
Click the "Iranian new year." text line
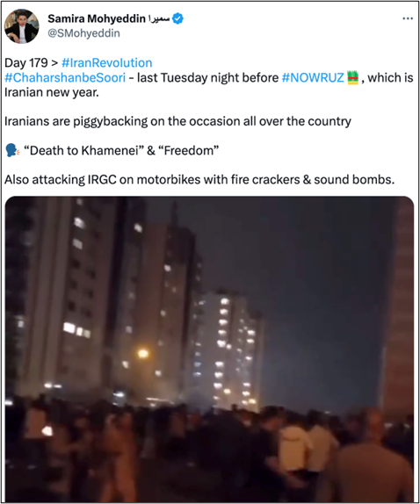pyautogui.click(x=52, y=92)
